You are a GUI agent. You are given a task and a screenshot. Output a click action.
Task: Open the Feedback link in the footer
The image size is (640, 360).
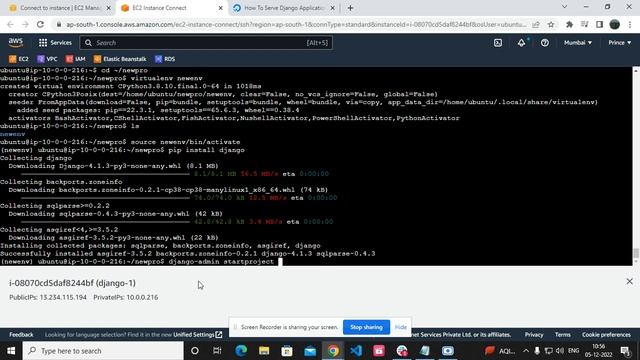click(21, 335)
